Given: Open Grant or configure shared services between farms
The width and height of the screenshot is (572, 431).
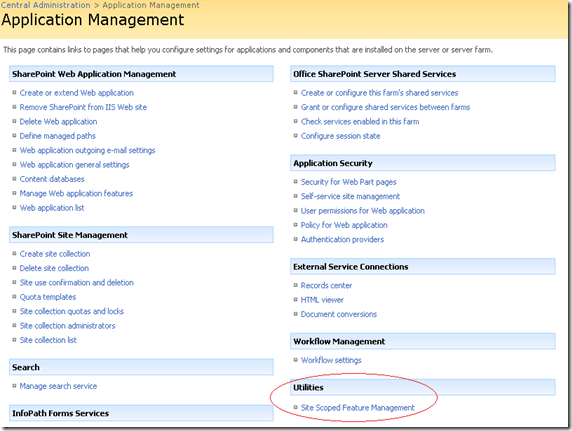Looking at the screenshot, I should click(386, 107).
